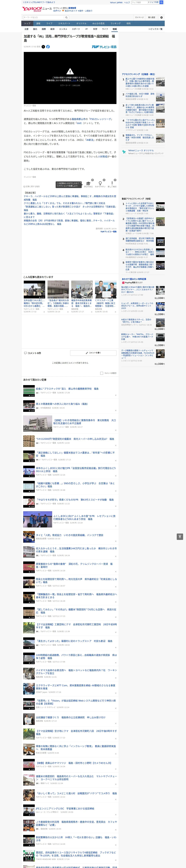Click the Yahoo! JAPAN News logo

tap(37, 9)
